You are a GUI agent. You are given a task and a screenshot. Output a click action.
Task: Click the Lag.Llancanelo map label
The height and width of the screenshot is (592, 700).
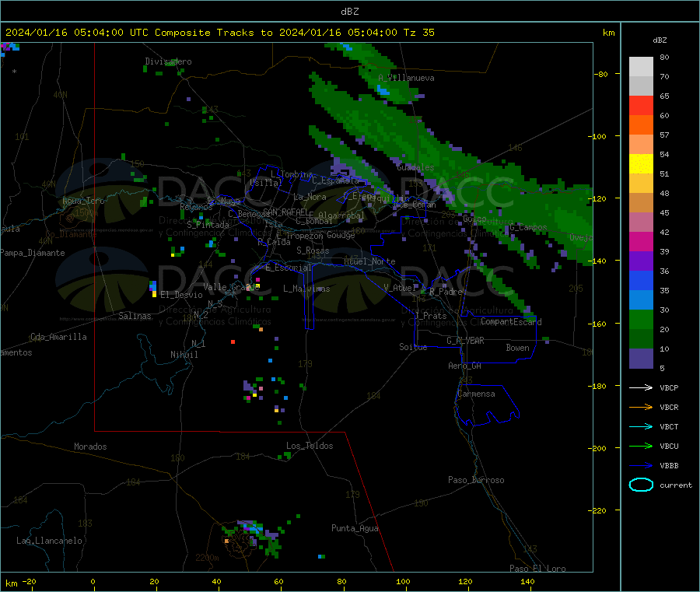(49, 541)
